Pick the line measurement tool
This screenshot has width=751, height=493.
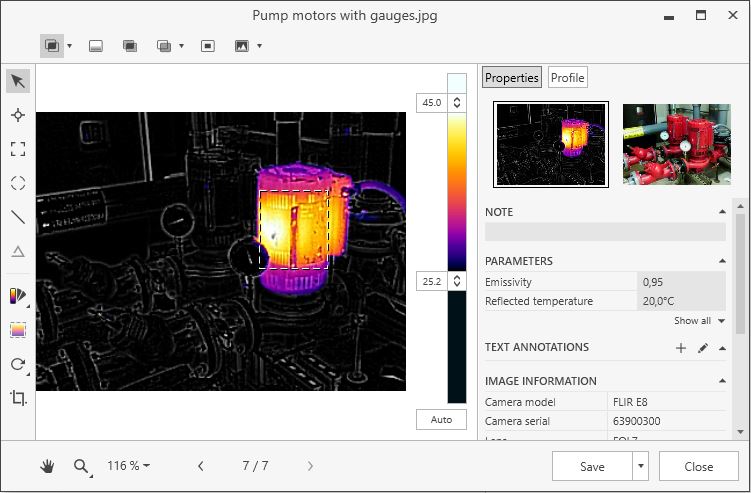click(x=18, y=217)
